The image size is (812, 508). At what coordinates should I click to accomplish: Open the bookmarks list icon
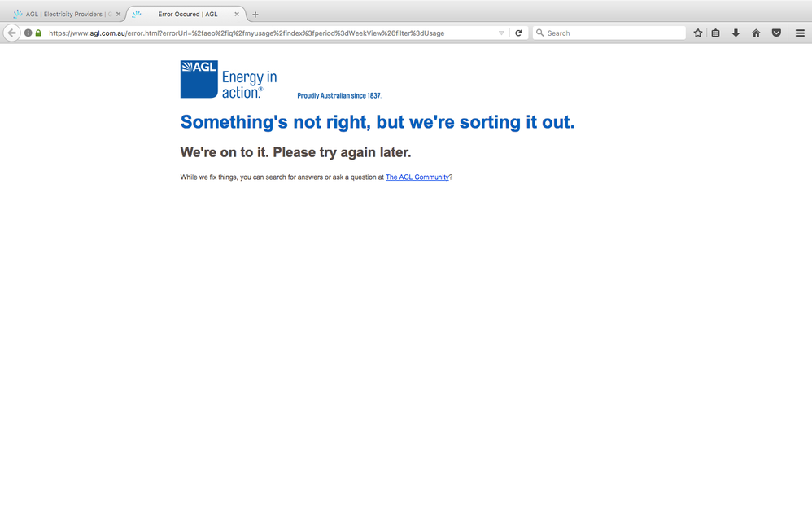(716, 33)
